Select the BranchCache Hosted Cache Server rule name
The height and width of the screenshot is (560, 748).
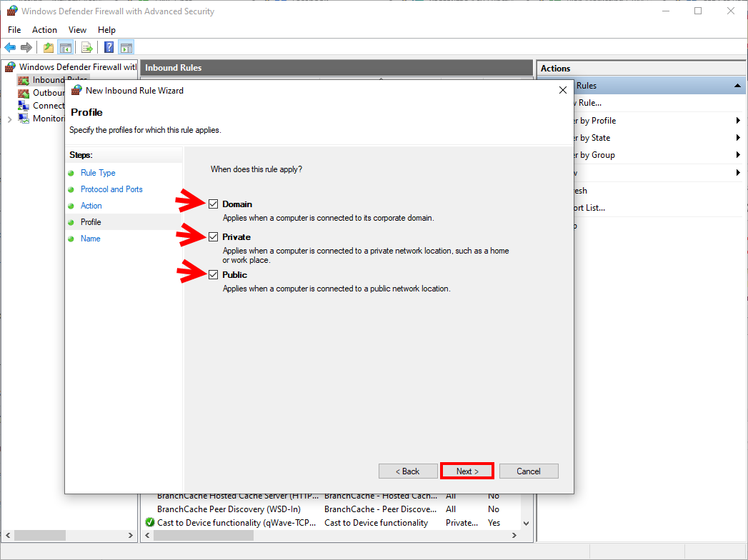(238, 496)
